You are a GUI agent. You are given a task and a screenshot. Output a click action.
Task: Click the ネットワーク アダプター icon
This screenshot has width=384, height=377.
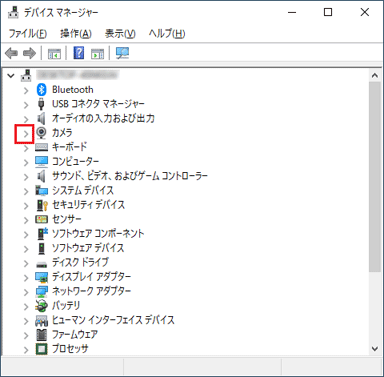pos(41,292)
